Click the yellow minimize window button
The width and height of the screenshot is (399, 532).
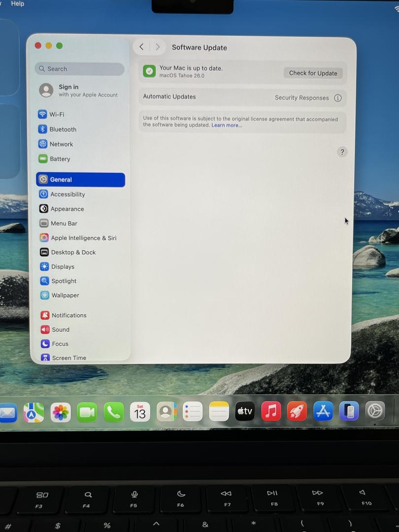click(49, 45)
